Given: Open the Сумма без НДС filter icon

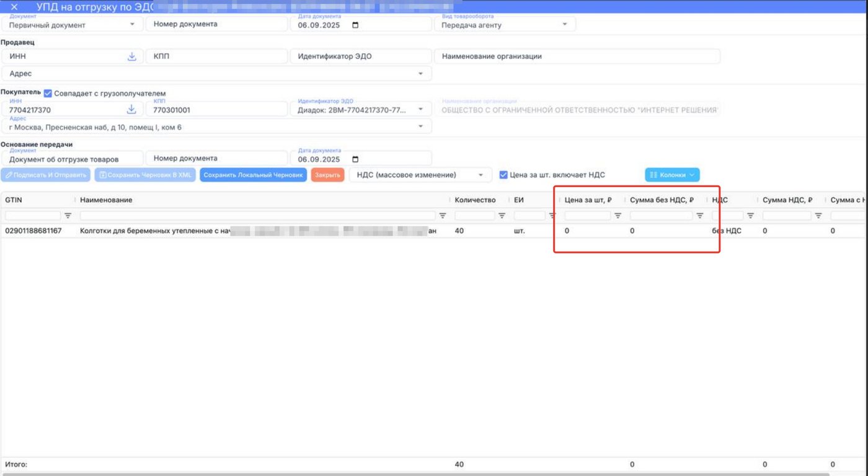Looking at the screenshot, I should click(x=699, y=216).
